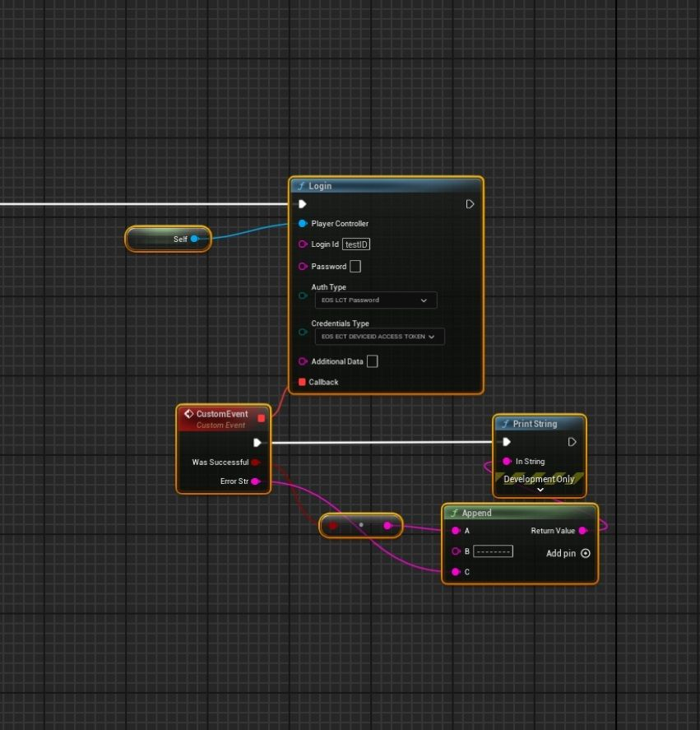Click Add pin on Append node
This screenshot has height=730, width=700.
586,554
